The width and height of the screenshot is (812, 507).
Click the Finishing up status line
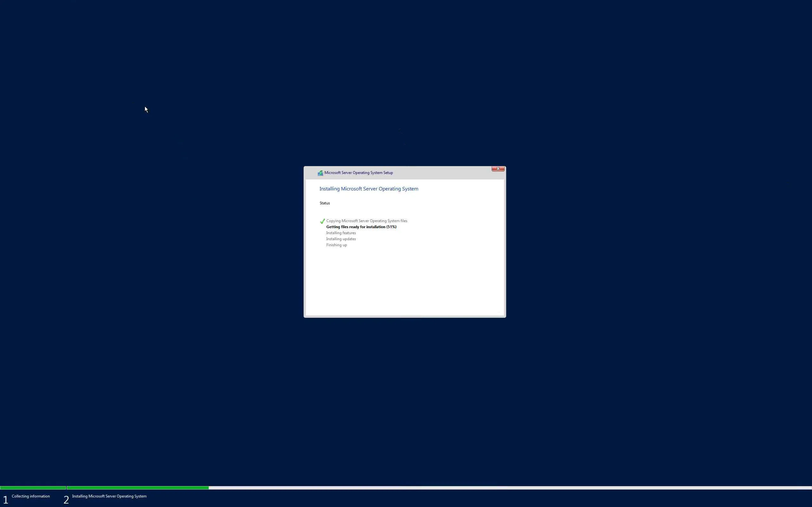point(336,245)
